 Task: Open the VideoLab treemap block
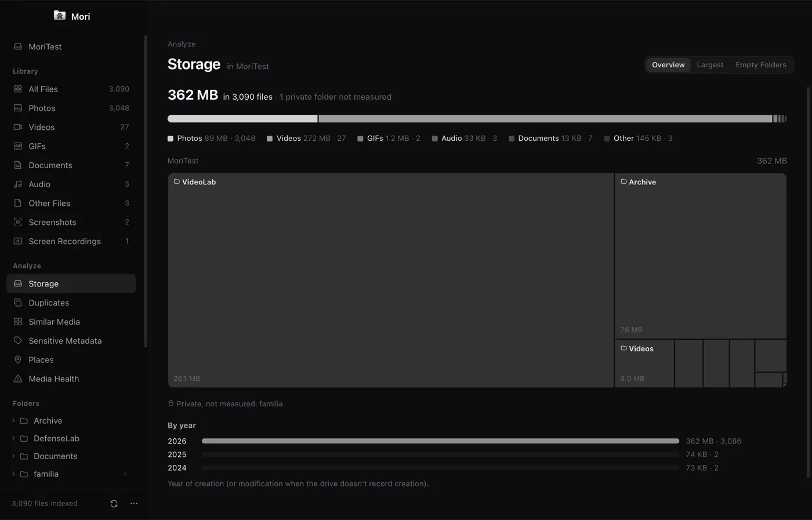pyautogui.click(x=391, y=280)
